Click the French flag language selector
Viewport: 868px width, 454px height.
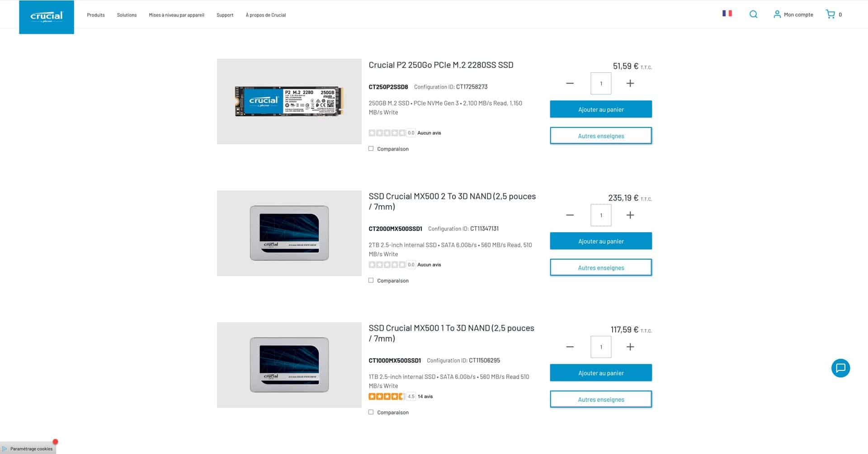(727, 14)
